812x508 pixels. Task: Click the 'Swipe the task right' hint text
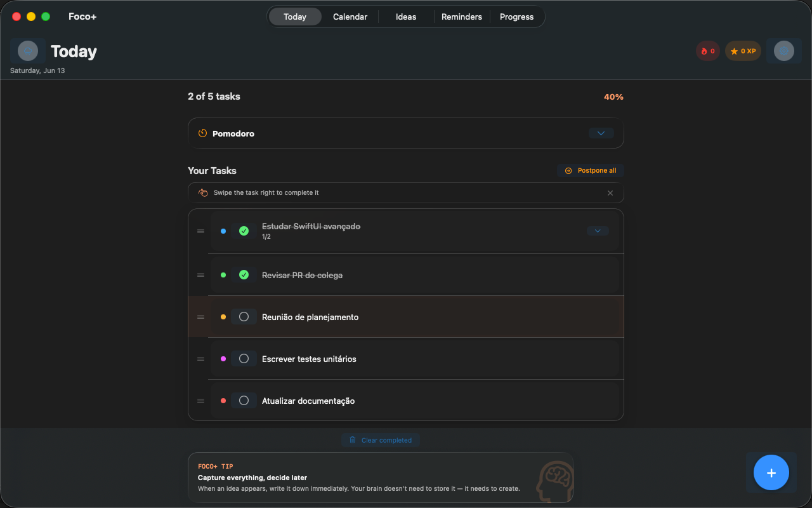pos(266,192)
